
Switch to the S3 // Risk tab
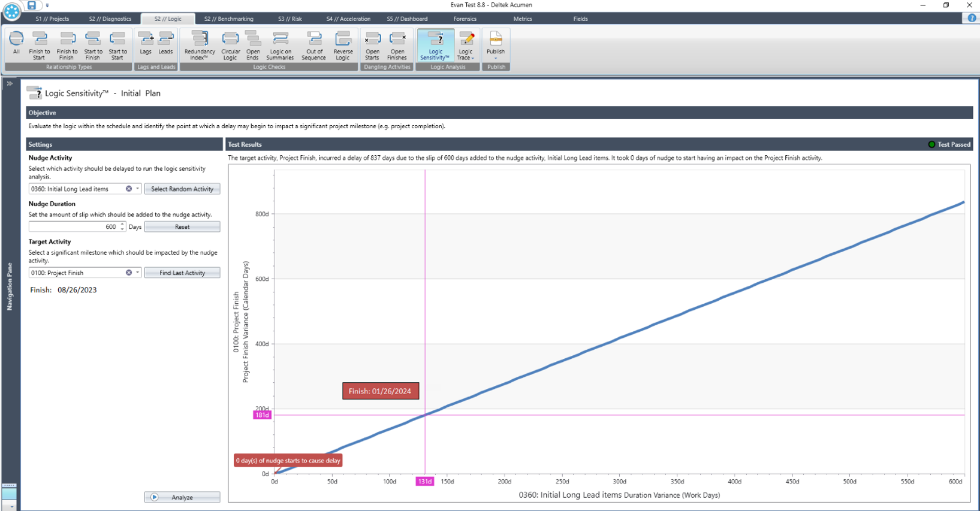pos(290,19)
